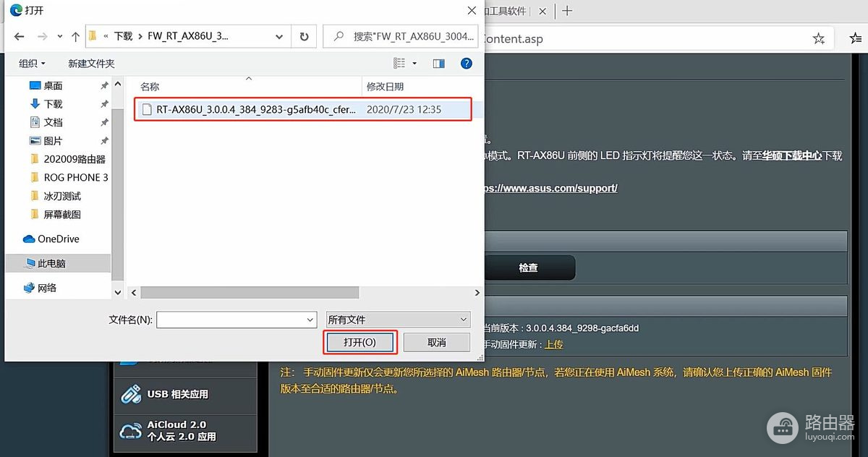Click horizontal scrollbar right arrow
The image size is (868, 457).
point(477,292)
